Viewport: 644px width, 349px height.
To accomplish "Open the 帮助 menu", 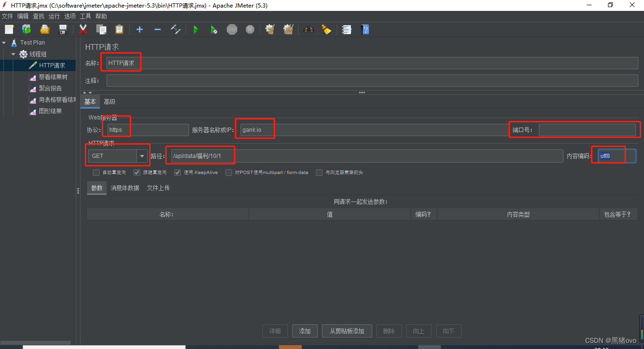I will (101, 16).
